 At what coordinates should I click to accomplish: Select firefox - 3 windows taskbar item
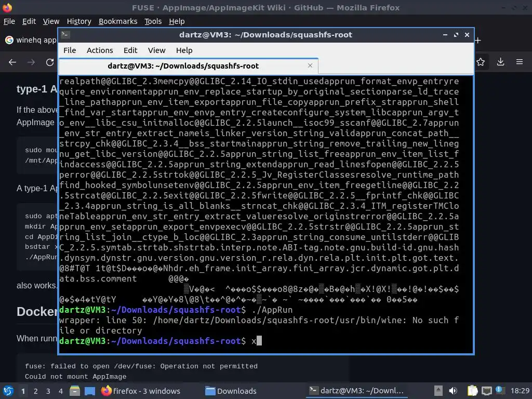point(141,391)
